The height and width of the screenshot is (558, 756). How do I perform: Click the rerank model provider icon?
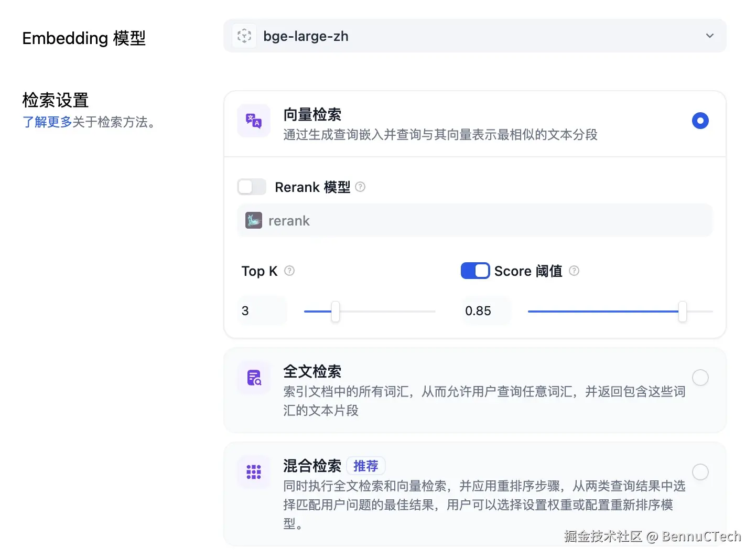click(x=253, y=220)
